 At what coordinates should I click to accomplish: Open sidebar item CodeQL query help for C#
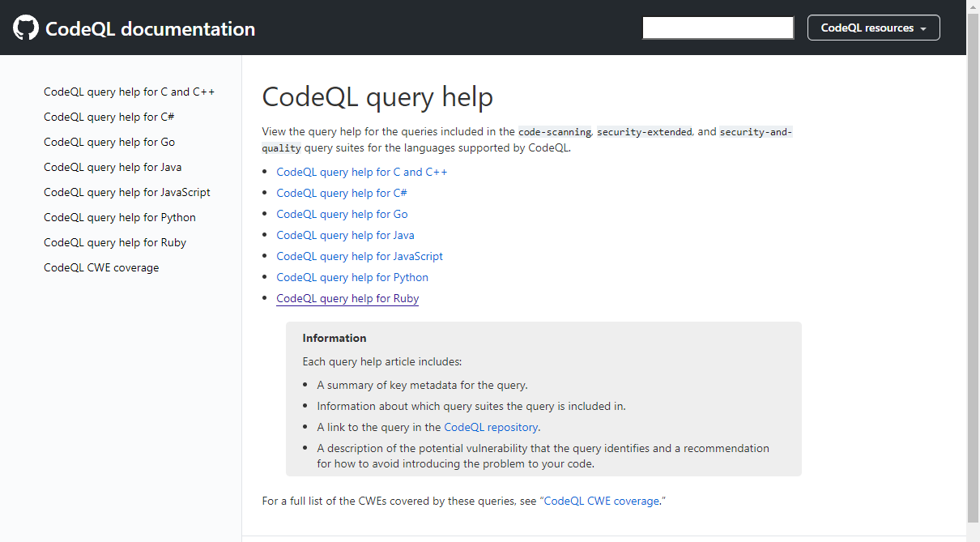click(x=109, y=117)
